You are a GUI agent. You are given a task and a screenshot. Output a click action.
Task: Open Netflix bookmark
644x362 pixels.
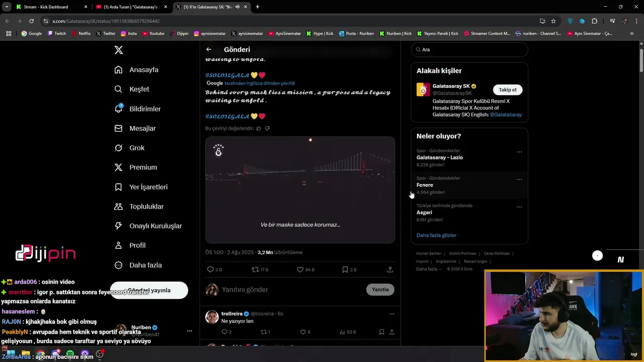[x=81, y=34]
